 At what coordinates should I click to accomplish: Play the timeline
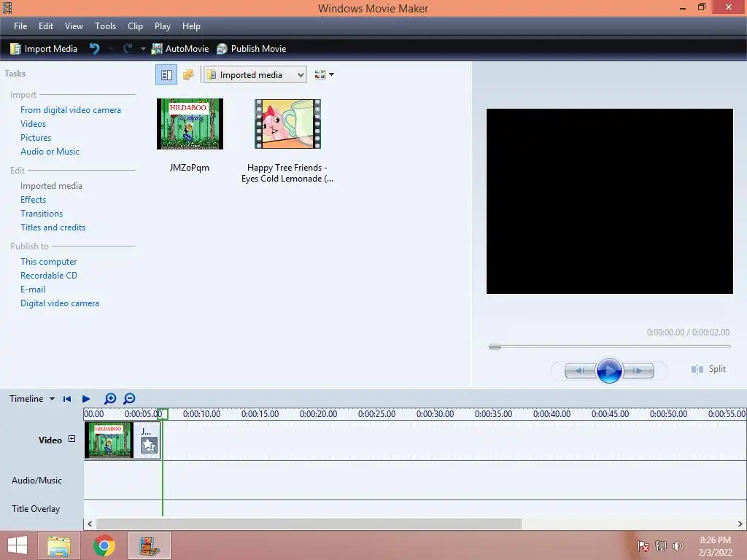click(x=86, y=399)
